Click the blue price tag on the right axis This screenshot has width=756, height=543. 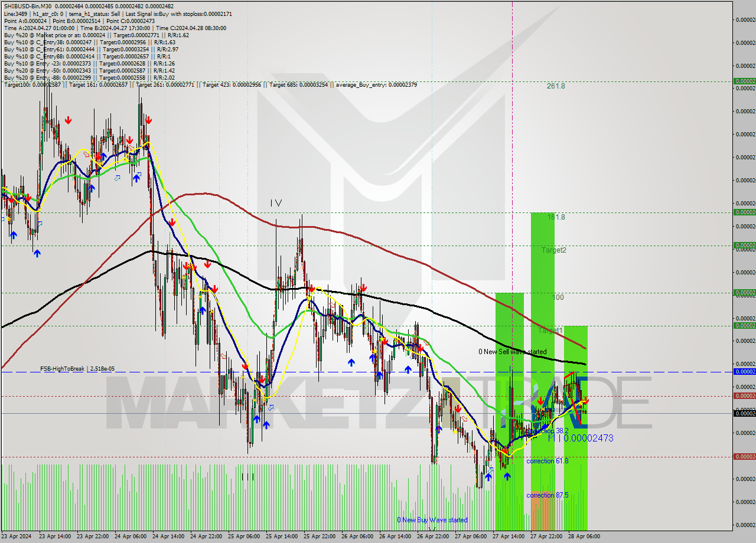[744, 372]
